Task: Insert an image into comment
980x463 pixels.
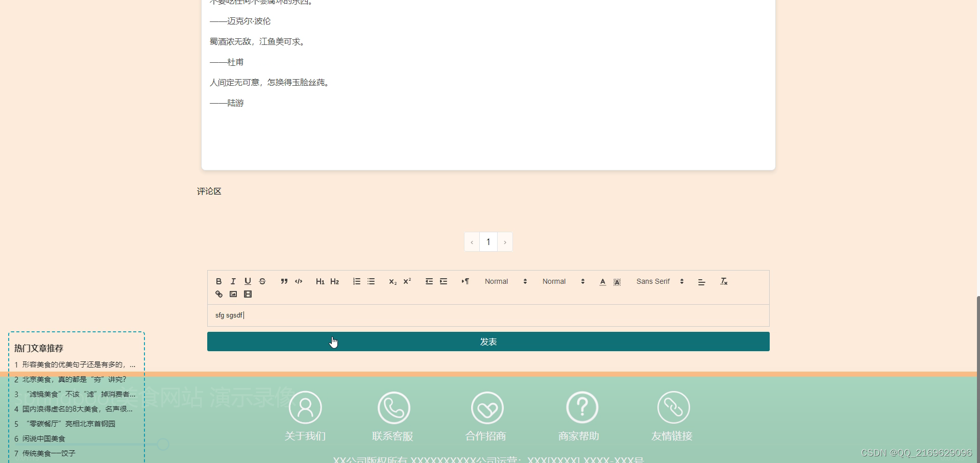Action: (233, 294)
